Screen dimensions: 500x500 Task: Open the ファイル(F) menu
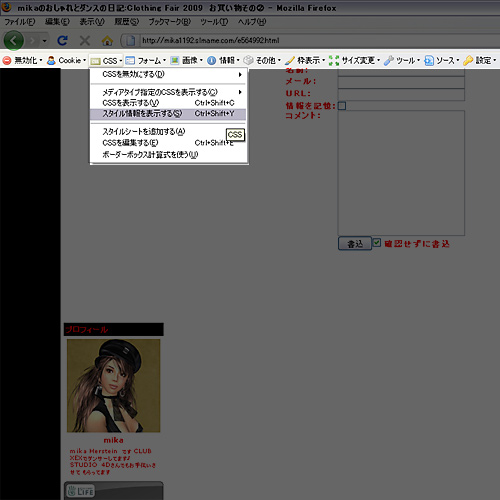[20, 22]
